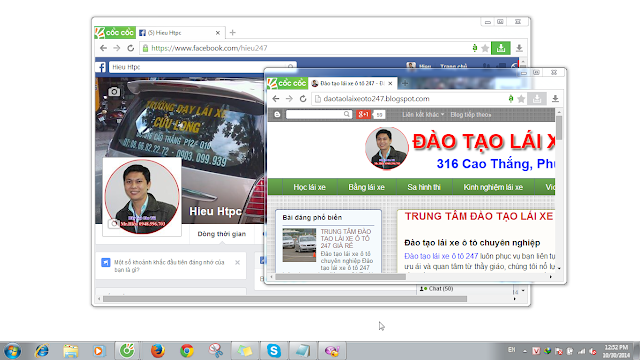The image size is (640, 360).
Task: Click the Cốc Cốc logo in the blogspot window
Action: (x=287, y=83)
